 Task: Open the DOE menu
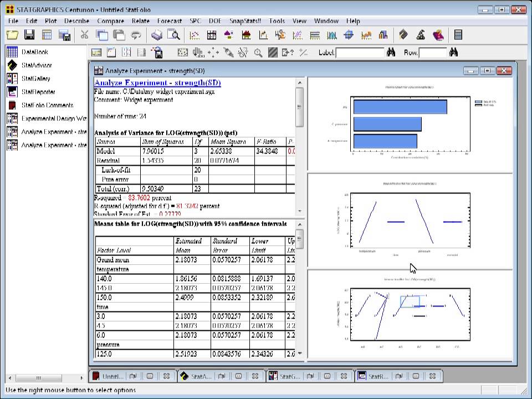[215, 21]
